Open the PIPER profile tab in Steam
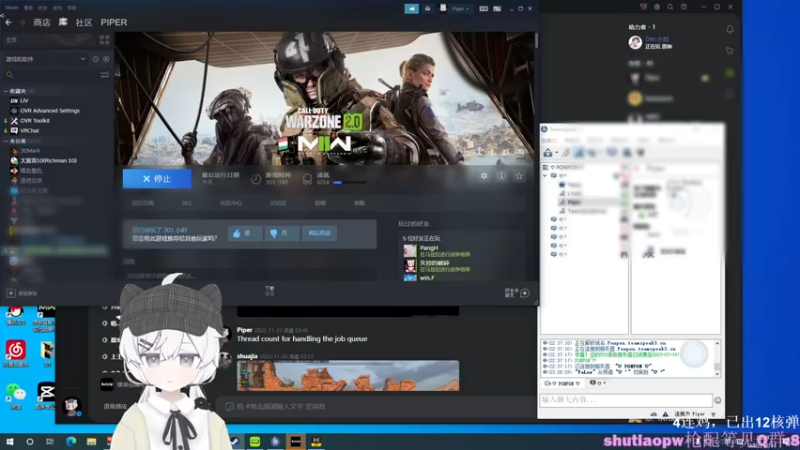The width and height of the screenshot is (800, 450). point(114,22)
